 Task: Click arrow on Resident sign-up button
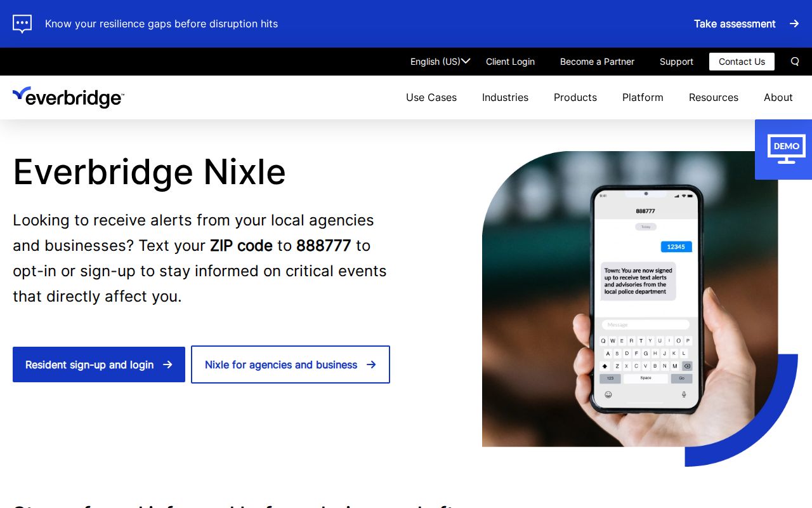tap(167, 364)
